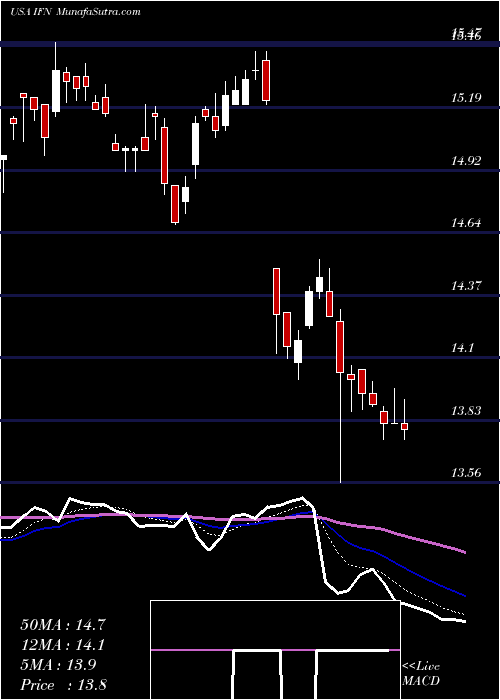
Task: Click the 13.83 price label
Action: (466, 411)
